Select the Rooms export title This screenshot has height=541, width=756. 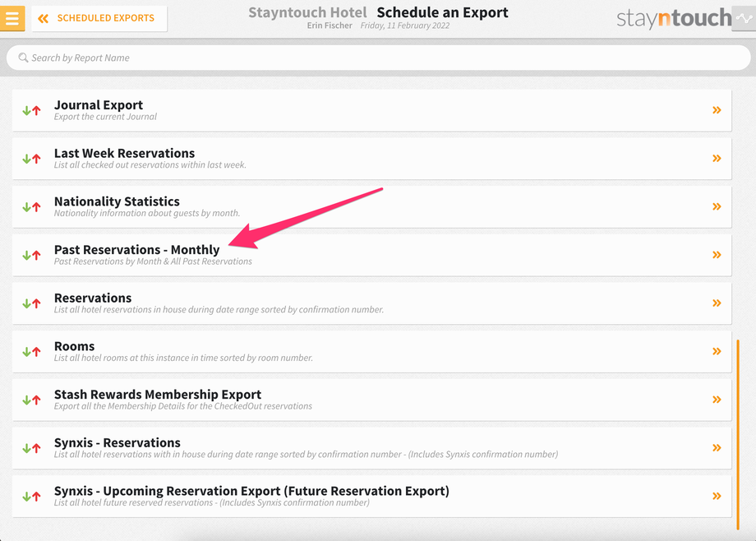(74, 346)
